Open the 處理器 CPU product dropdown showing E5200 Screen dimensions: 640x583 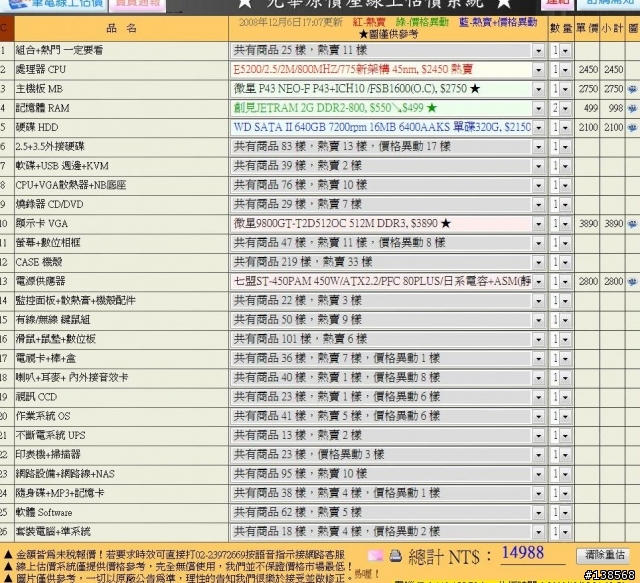pyautogui.click(x=387, y=69)
